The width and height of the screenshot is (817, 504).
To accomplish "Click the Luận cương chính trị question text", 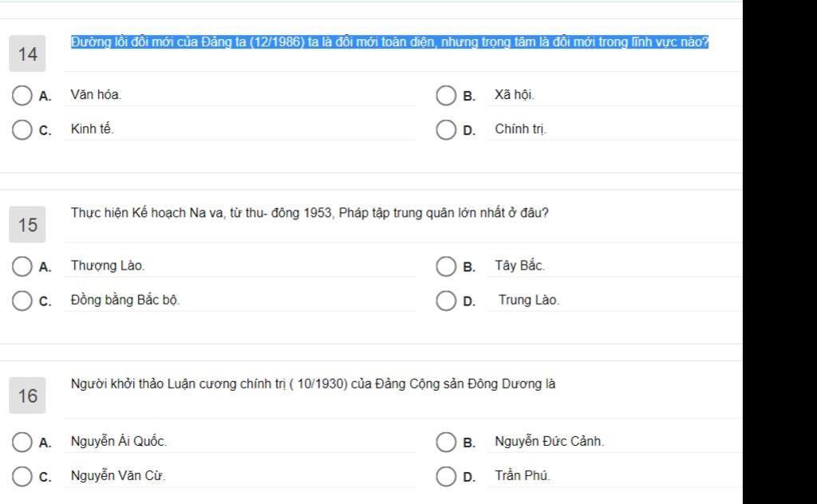I will click(313, 384).
